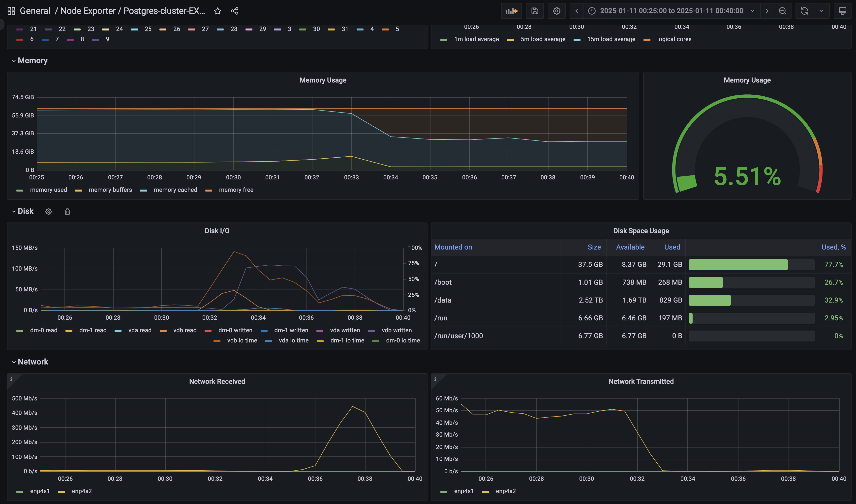The width and height of the screenshot is (856, 504).
Task: Sort table by Available column
Action: pos(630,247)
